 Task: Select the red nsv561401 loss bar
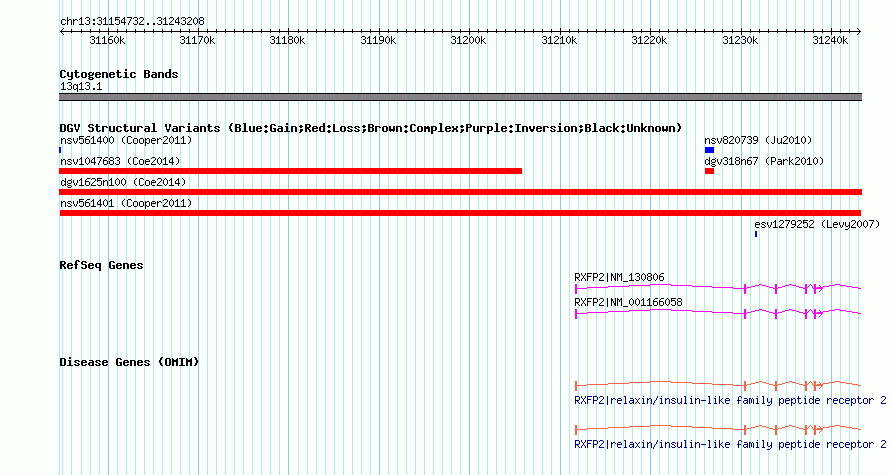point(460,213)
